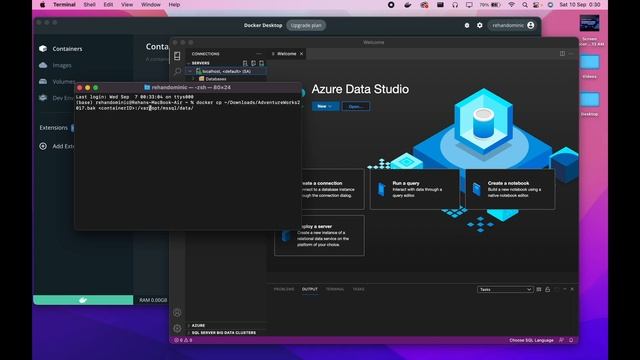Click the Upgrade plan button in Docker Desktop
This screenshot has height=360, width=640.
coord(306,25)
